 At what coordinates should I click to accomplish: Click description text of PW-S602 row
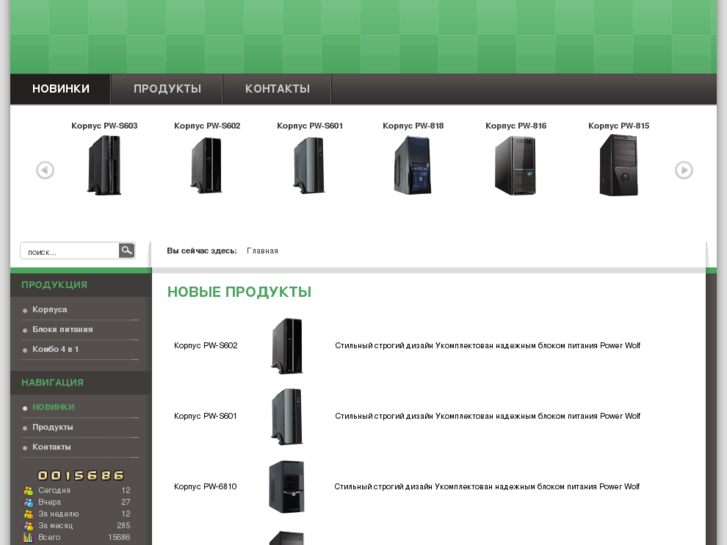[x=487, y=346]
